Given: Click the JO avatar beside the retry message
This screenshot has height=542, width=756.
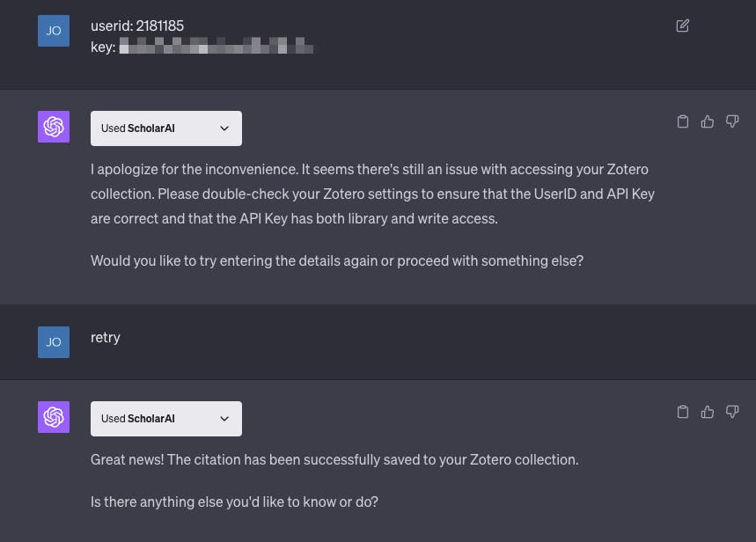Looking at the screenshot, I should click(x=54, y=342).
